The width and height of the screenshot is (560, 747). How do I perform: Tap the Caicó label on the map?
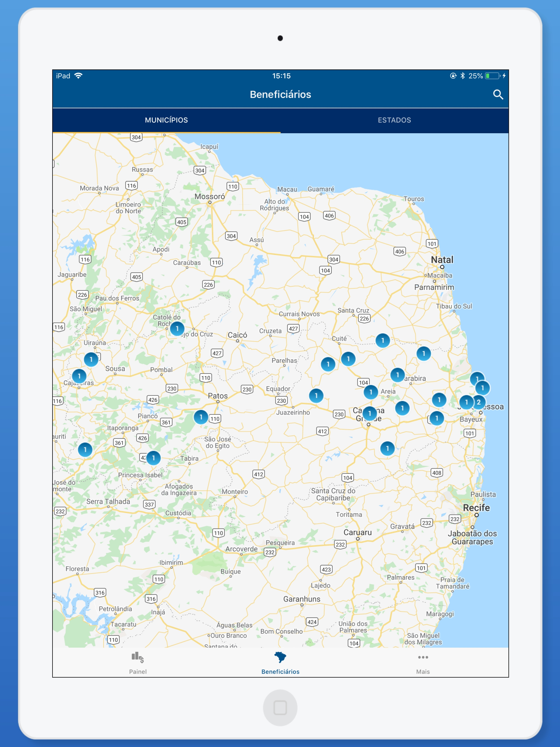237,335
